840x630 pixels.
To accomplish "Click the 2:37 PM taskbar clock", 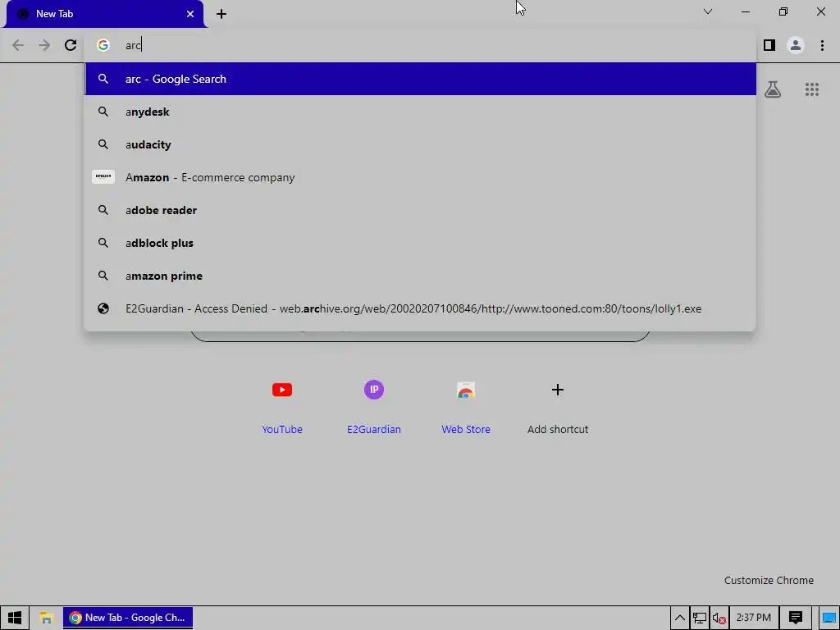I will pos(753,618).
